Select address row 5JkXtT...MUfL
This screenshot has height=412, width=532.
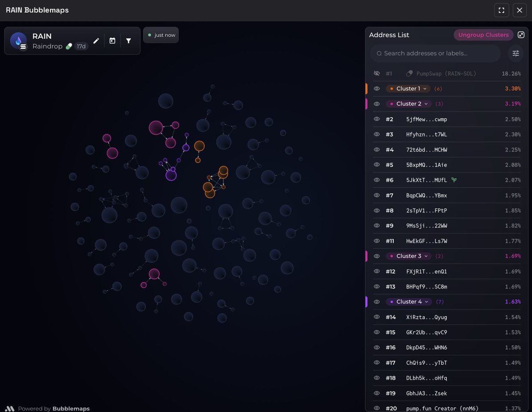(x=447, y=180)
